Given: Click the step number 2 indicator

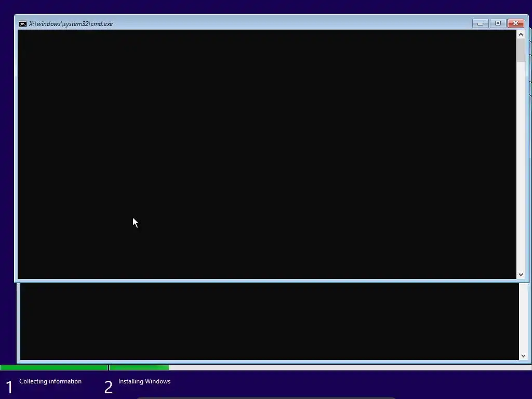Looking at the screenshot, I should coord(108,388).
